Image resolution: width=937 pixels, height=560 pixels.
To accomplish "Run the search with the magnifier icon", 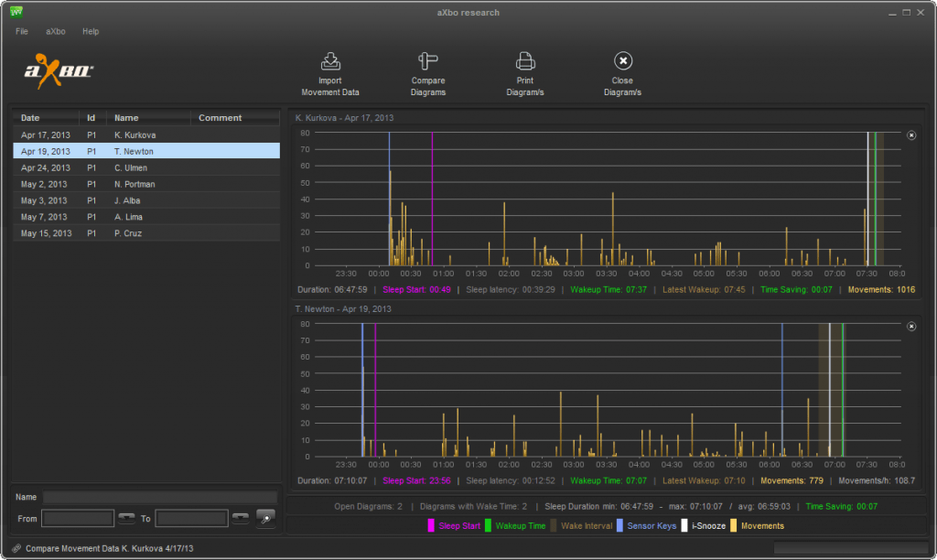I will [266, 518].
